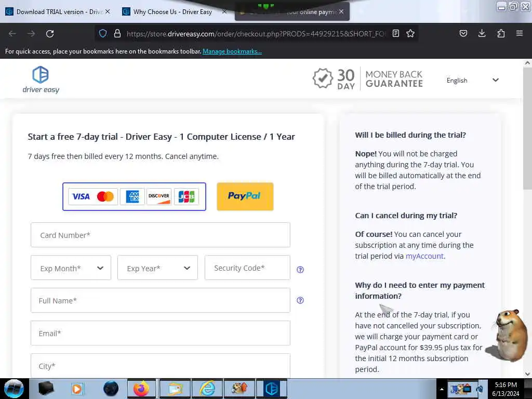Click the scrollbar down arrow
Screen dimensions: 532x399
[527, 374]
